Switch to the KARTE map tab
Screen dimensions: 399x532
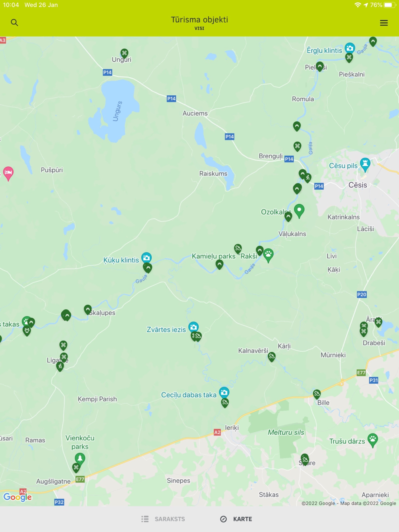(x=236, y=519)
